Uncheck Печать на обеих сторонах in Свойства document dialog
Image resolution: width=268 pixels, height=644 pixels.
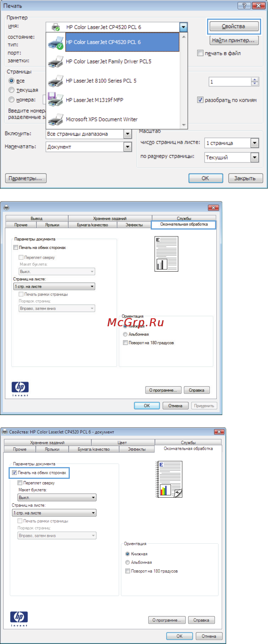tap(15, 473)
